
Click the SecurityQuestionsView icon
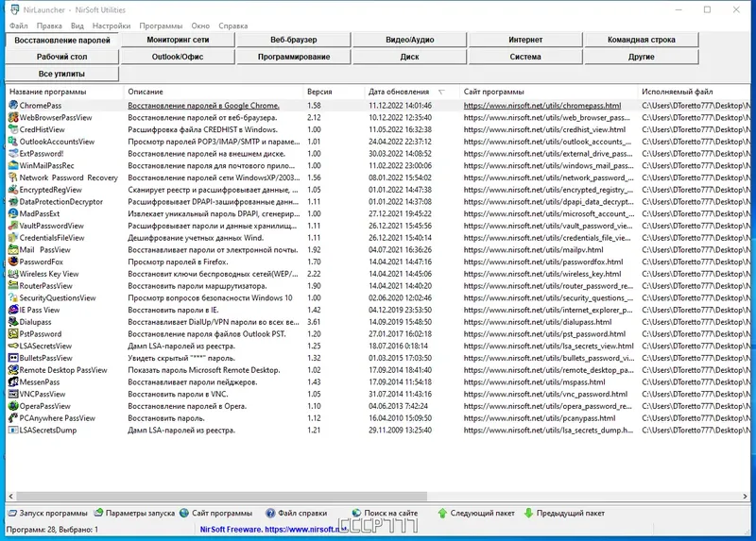(13, 297)
